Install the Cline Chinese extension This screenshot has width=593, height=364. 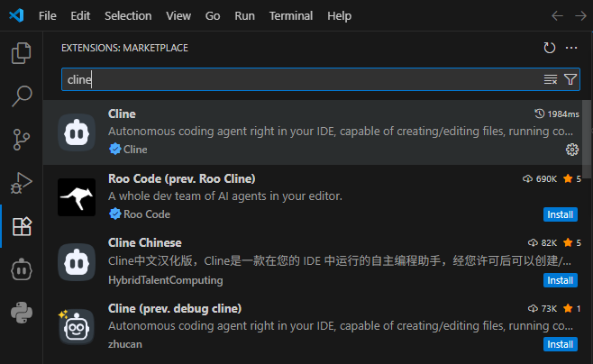point(560,279)
